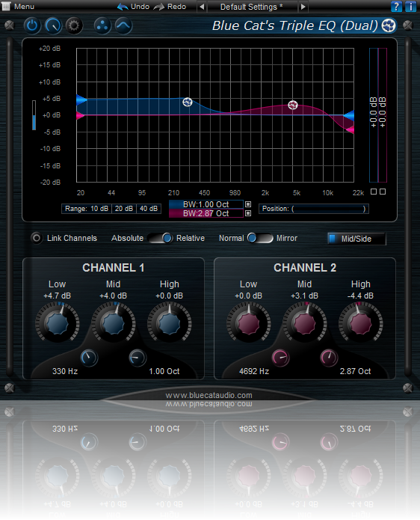Click the +3.1 dB Mid value
Screen dimensions: 420x520
click(x=304, y=296)
